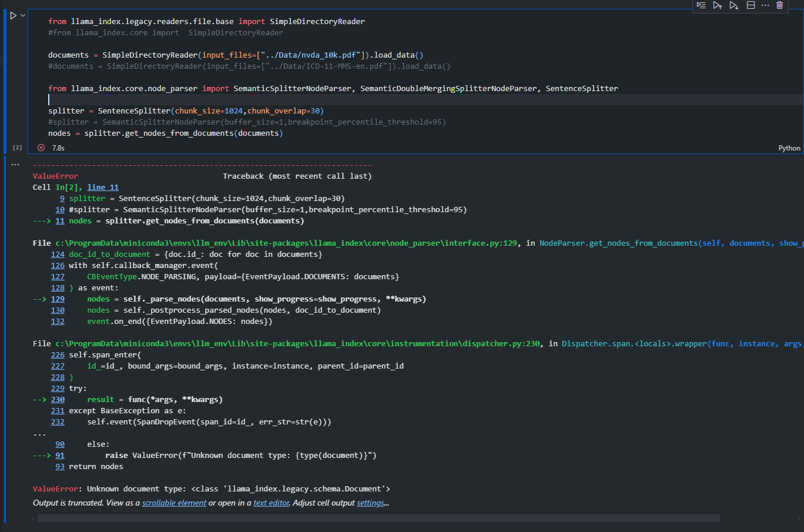Jump to line 129 in interface.py
This screenshot has width=804, height=532.
[x=58, y=299]
